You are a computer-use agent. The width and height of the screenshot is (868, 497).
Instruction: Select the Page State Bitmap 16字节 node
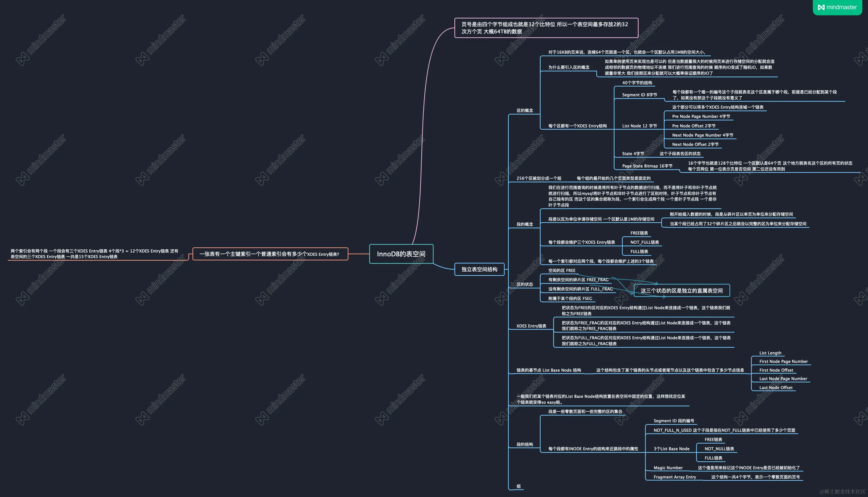[x=647, y=166]
